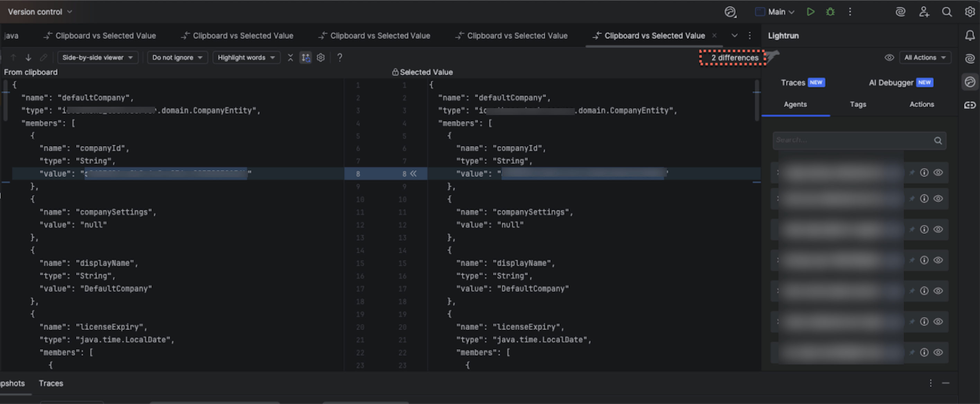Image resolution: width=980 pixels, height=404 pixels.
Task: Toggle eye icon on first agent row
Action: [938, 173]
